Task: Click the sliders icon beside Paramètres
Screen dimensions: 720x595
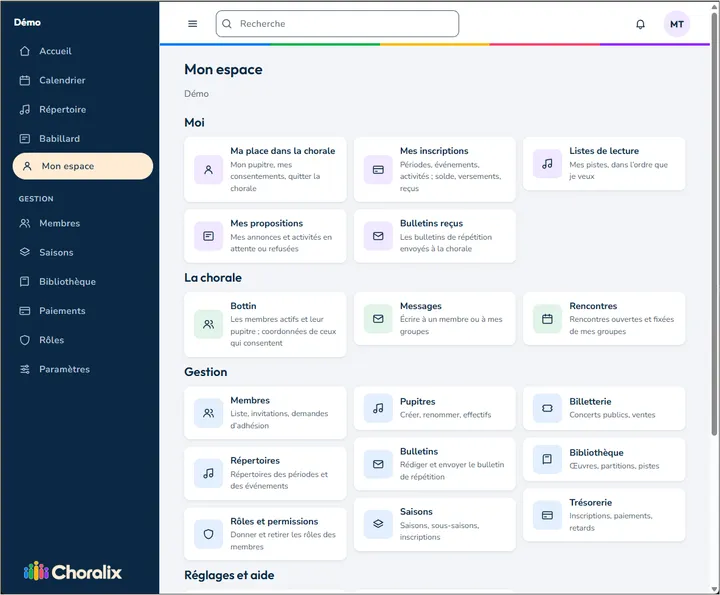Action: (x=25, y=369)
